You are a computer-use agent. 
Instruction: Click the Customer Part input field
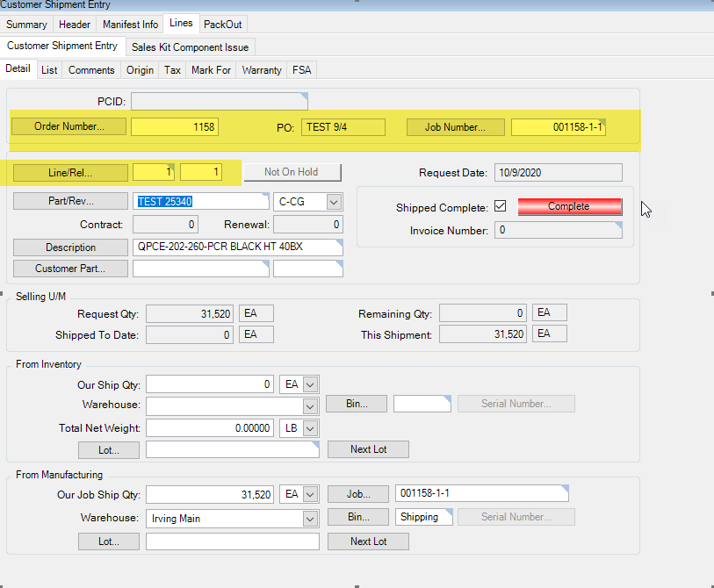pos(201,269)
